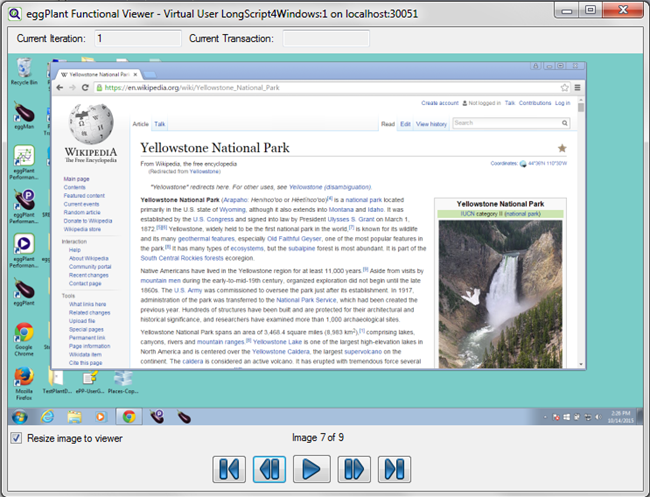Click the Main page sidebar link
Screen dimensions: 650x497
coord(76,179)
